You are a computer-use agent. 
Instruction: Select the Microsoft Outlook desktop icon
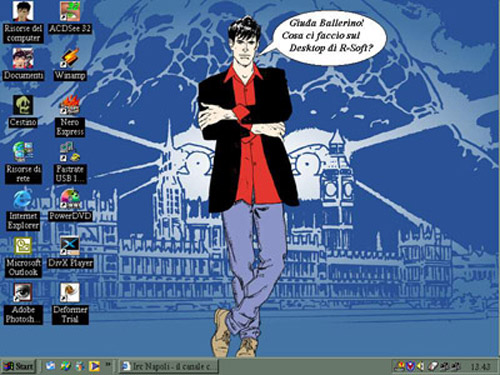click(x=23, y=246)
